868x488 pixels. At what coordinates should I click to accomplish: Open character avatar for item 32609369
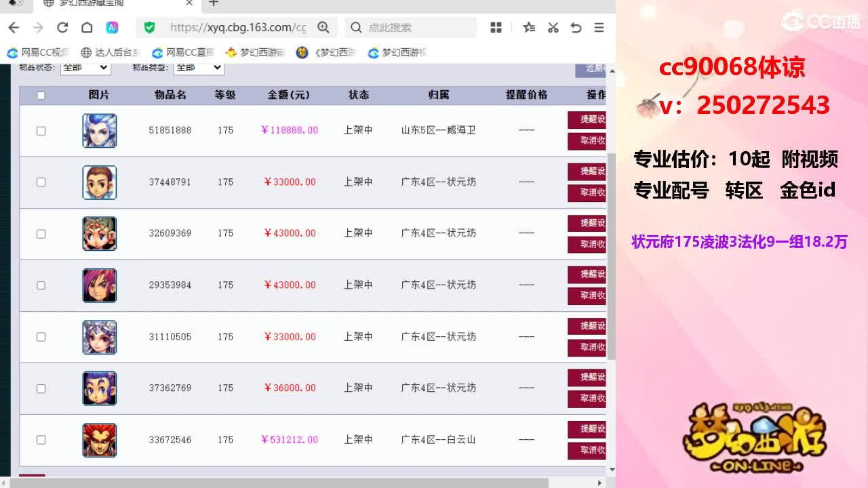coord(100,234)
